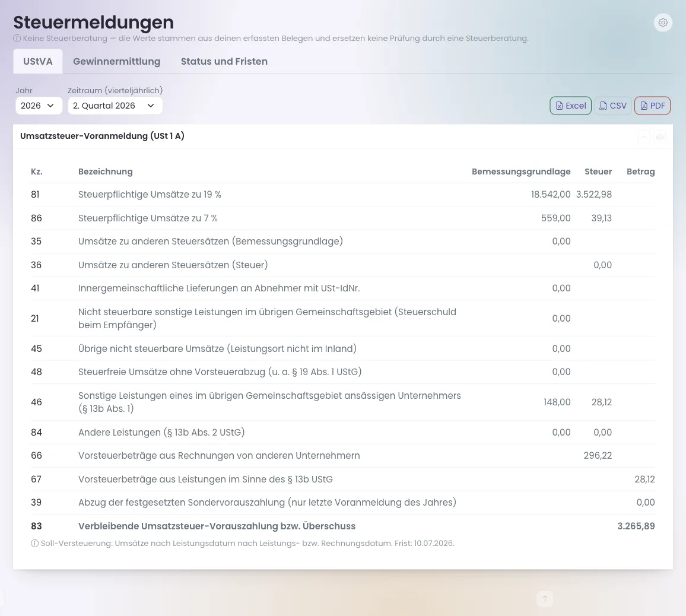686x616 pixels.
Task: Click 'Umsätze zu anderen Steuersätzen (Steuer)' row label
Action: (173, 265)
